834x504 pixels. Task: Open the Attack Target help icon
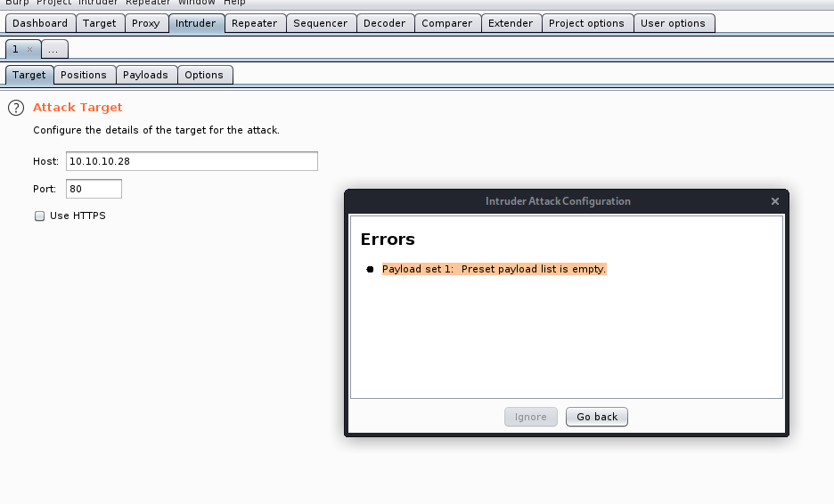coord(16,108)
